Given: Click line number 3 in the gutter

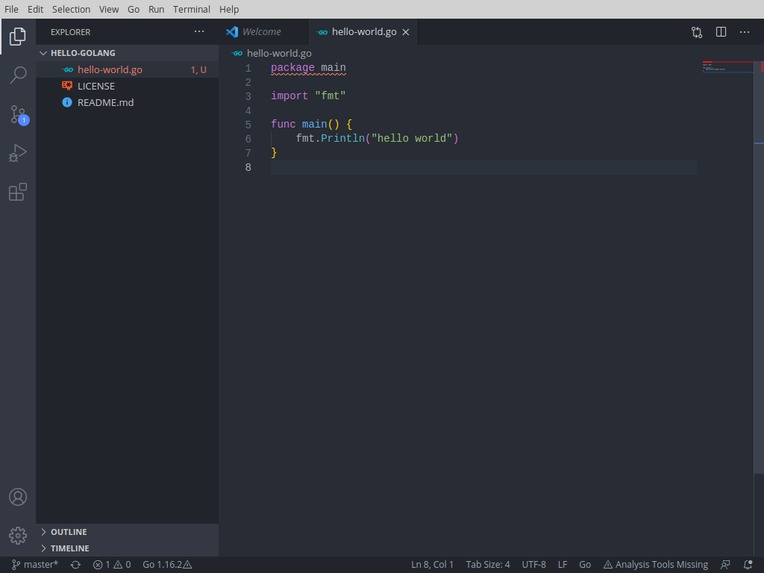Looking at the screenshot, I should (x=248, y=96).
